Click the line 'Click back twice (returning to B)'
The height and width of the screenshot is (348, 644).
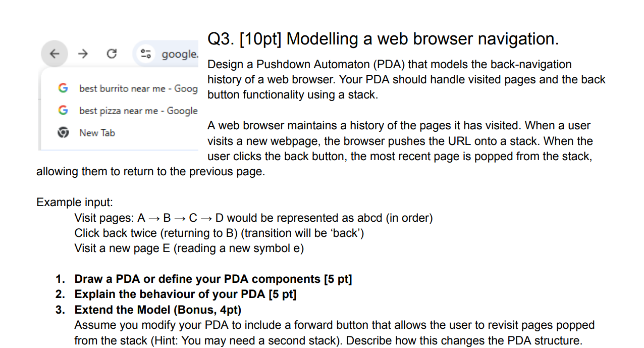(219, 233)
